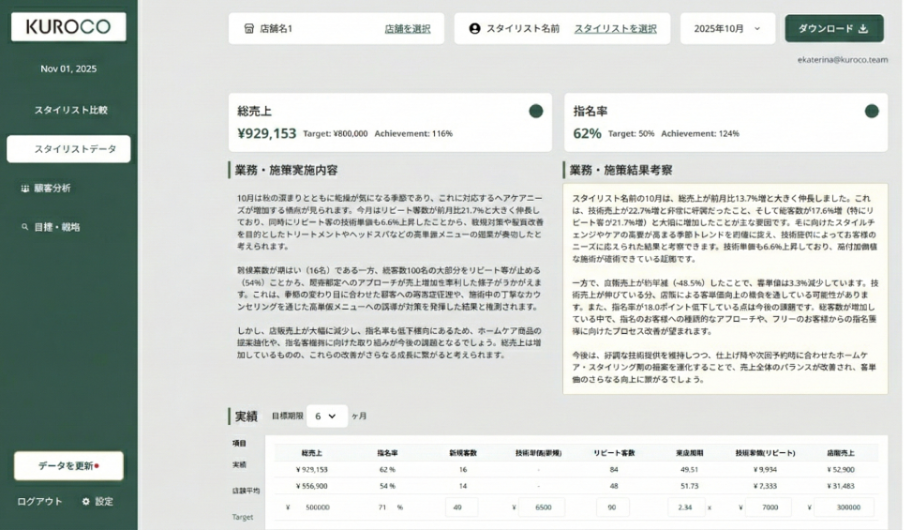Click the magnifier icon for 目標・戦略
The width and height of the screenshot is (904, 530).
(24, 227)
